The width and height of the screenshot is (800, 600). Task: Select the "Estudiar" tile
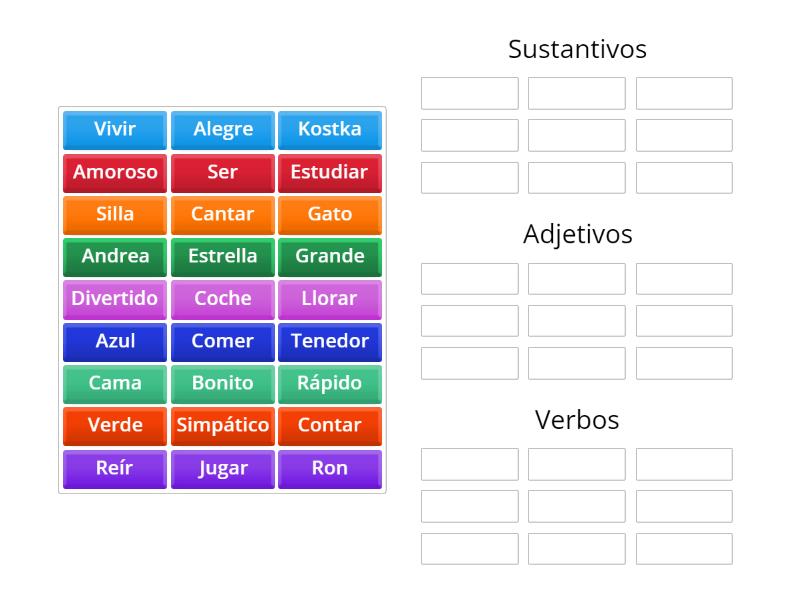pyautogui.click(x=330, y=172)
